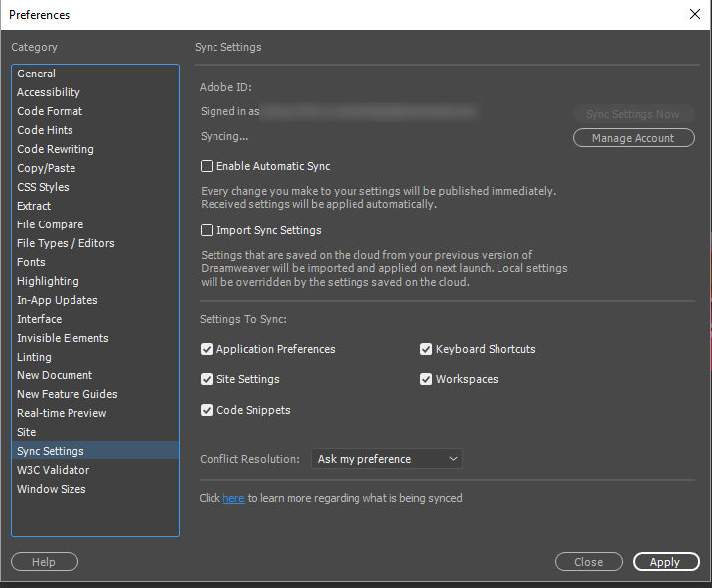Choose the Copy/Paste category
Viewport: 712px width, 588px height.
[95, 168]
